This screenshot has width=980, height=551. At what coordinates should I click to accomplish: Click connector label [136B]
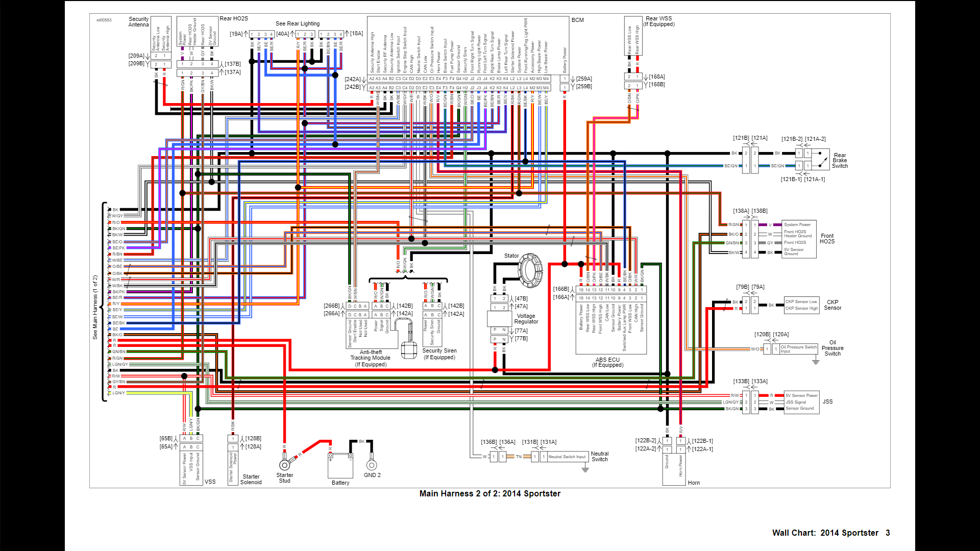pyautogui.click(x=489, y=442)
